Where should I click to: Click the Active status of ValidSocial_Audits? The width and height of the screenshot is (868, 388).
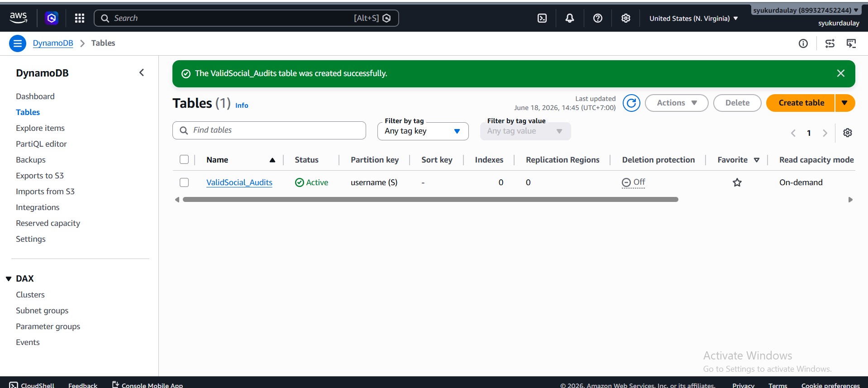pos(311,182)
